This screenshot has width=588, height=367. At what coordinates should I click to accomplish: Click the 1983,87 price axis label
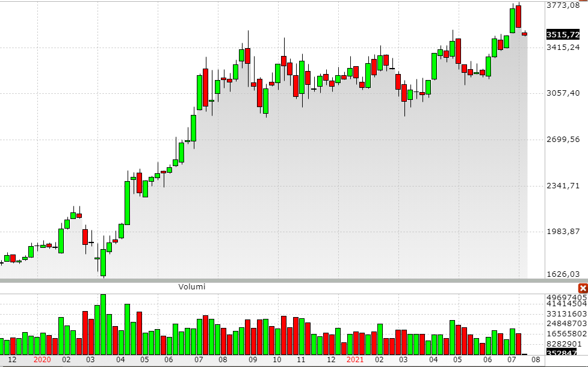[x=563, y=231]
